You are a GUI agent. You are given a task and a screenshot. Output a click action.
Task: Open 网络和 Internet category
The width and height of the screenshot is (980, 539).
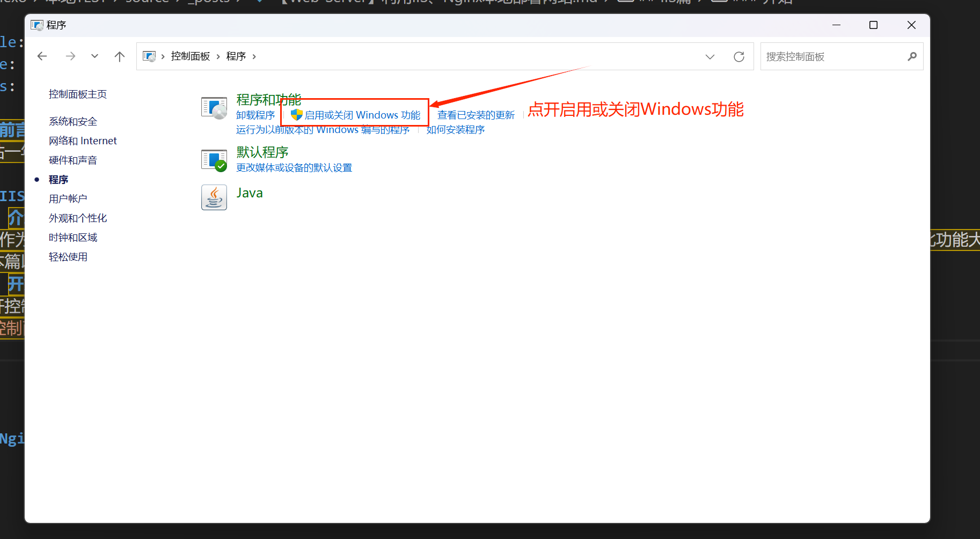point(83,141)
